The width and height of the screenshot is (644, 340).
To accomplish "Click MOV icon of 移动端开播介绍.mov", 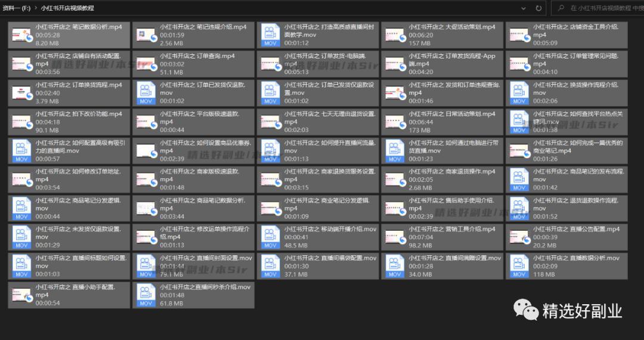I will pos(270,238).
